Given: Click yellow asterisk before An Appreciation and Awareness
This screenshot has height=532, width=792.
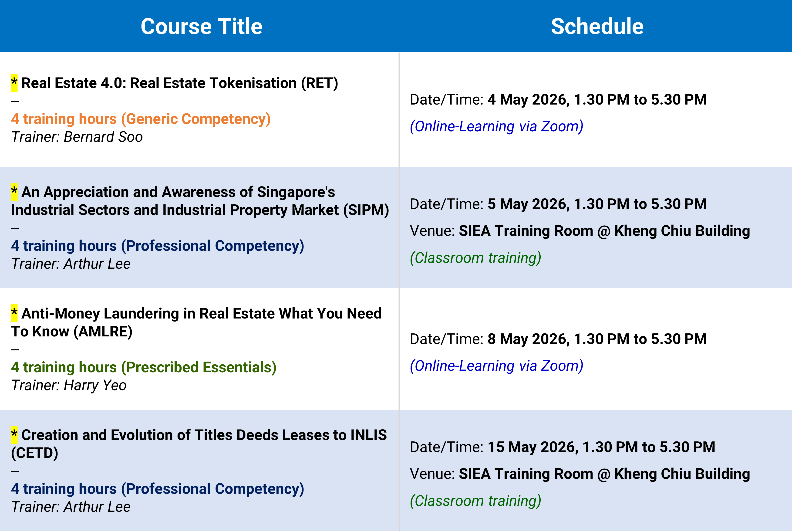Looking at the screenshot, I should [x=14, y=192].
